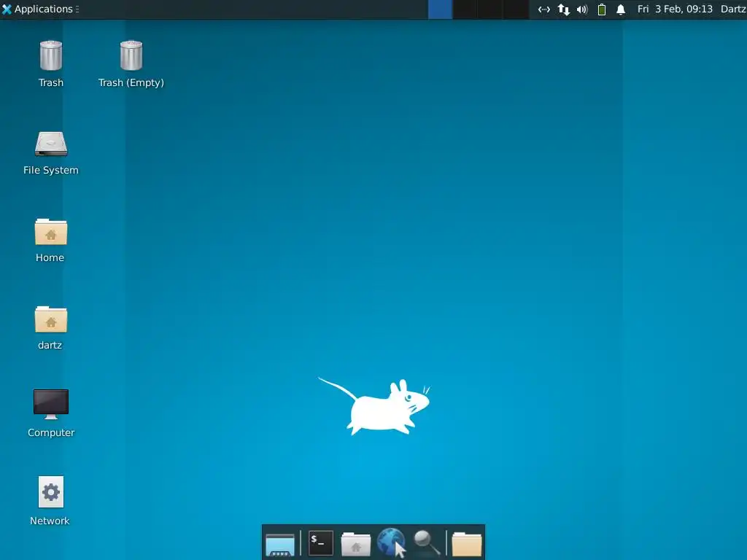Open notifications bell icon
The height and width of the screenshot is (560, 747).
621,9
